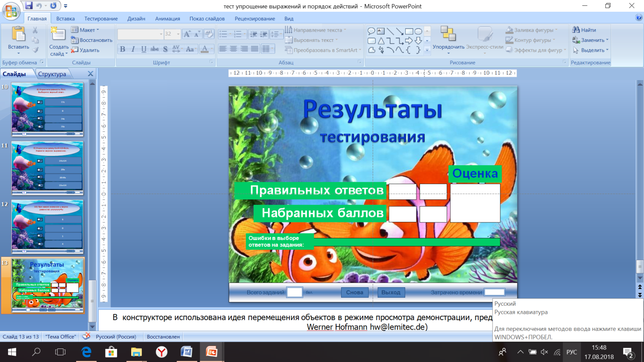Create a new slide with Создать слайд icon
Screen dimensions: 644x362
[x=59, y=35]
